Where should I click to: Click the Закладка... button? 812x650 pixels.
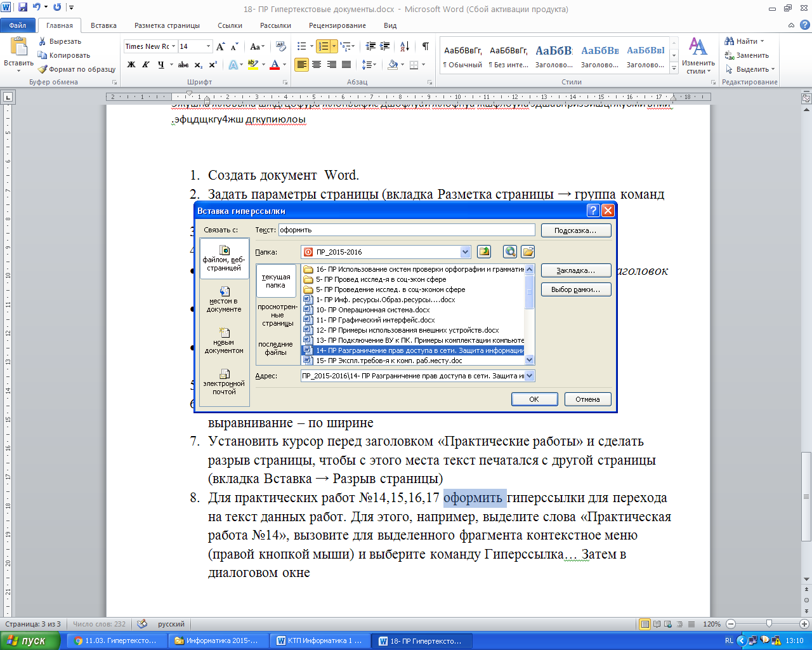coord(576,270)
